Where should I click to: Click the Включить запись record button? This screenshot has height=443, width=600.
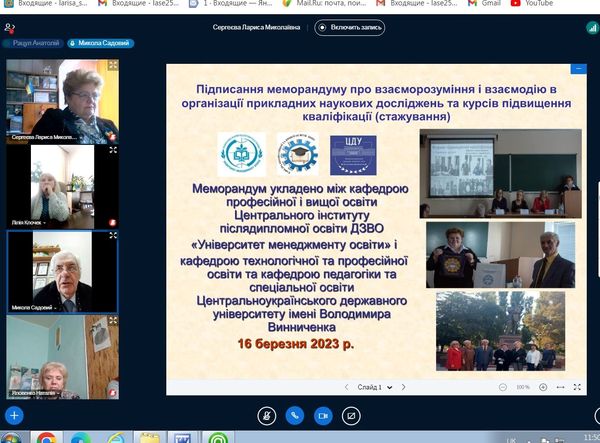[351, 28]
